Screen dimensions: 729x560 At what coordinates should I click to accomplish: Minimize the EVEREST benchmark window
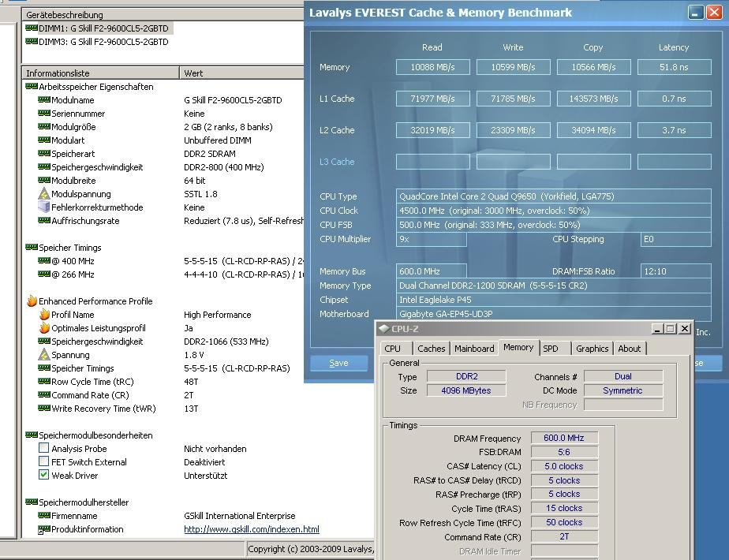tap(696, 13)
